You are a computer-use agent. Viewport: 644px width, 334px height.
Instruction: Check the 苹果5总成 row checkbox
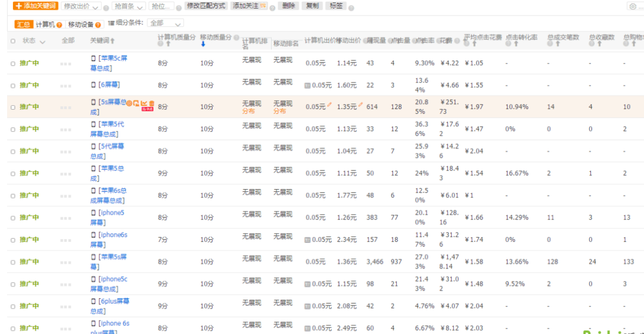pos(12,174)
